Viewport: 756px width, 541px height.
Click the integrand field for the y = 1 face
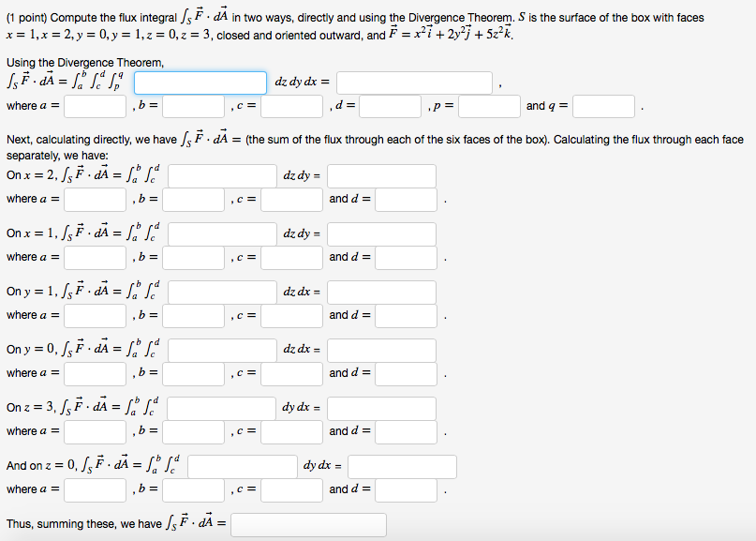(221, 292)
